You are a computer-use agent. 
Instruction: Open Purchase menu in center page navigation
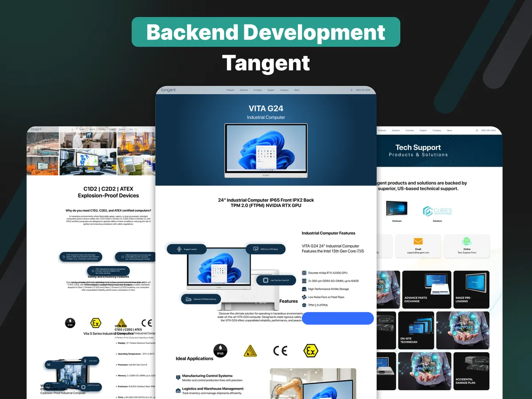point(258,90)
